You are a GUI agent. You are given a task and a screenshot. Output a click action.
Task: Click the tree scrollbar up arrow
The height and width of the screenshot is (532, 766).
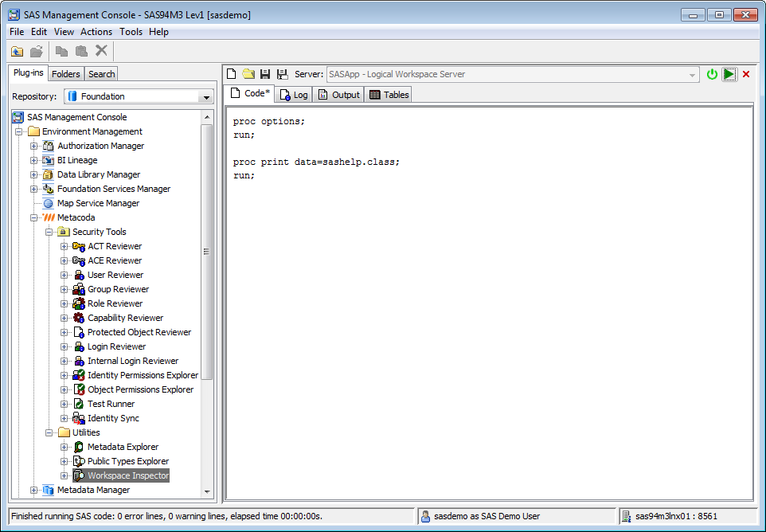click(x=207, y=117)
